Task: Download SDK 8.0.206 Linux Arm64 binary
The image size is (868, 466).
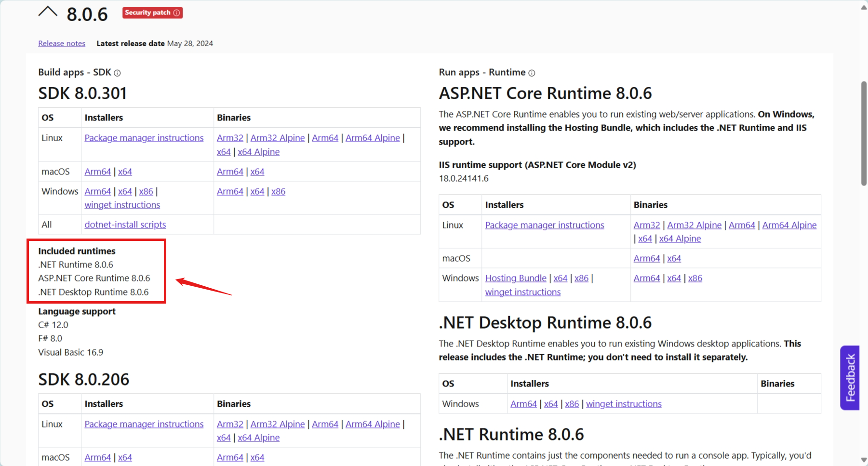Action: 325,424
